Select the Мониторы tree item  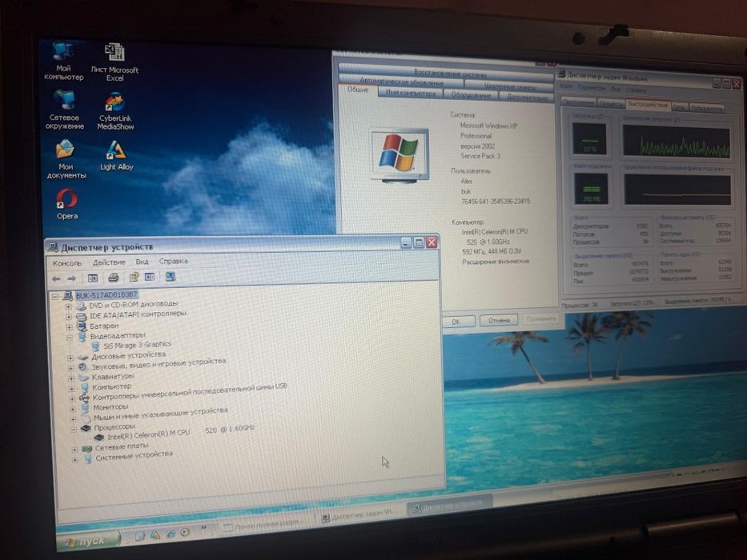[110, 407]
